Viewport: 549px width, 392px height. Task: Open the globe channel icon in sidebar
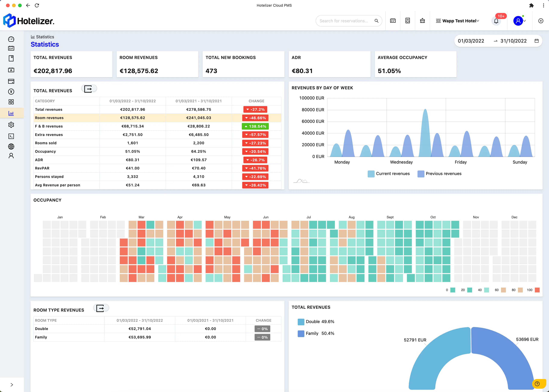point(11,147)
